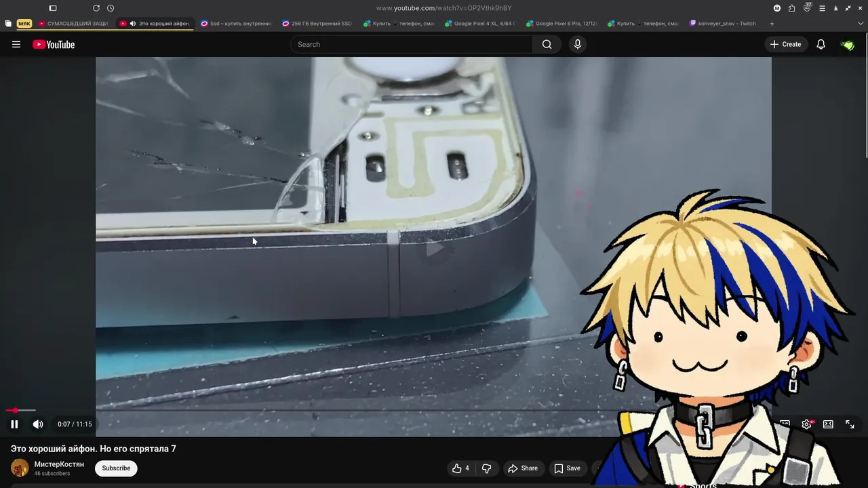Seek along the video progress bar
868x488 pixels.
click(434, 410)
